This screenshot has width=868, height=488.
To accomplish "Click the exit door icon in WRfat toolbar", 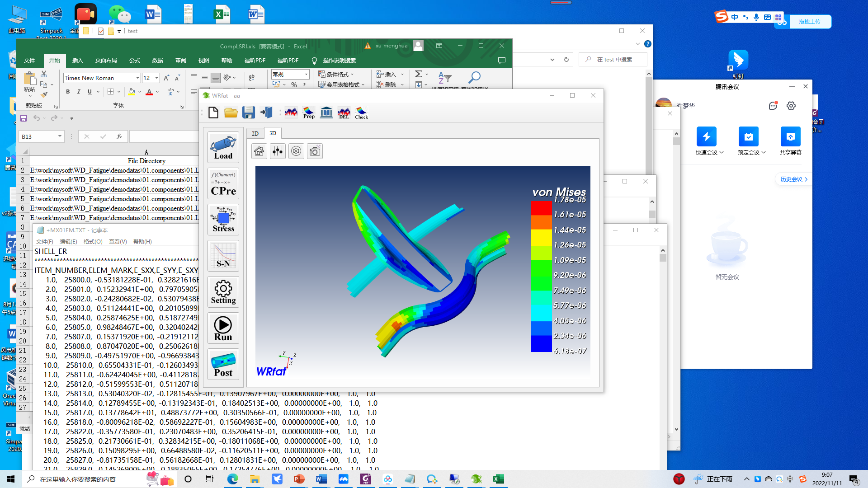I will coord(266,113).
